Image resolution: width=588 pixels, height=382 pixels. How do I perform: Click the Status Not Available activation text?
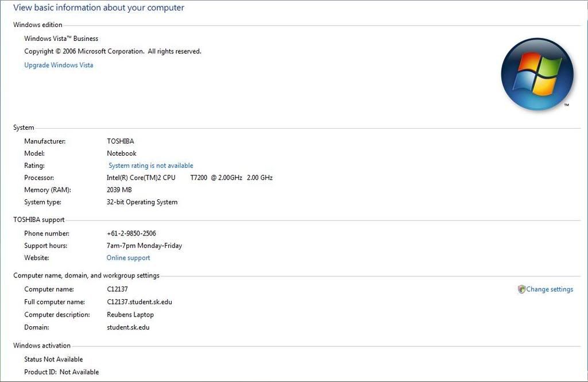coord(53,359)
